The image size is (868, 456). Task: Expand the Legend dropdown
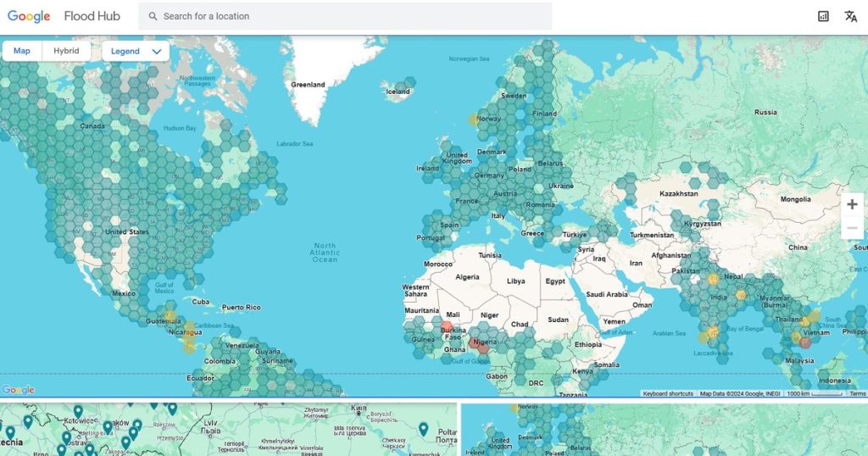136,51
